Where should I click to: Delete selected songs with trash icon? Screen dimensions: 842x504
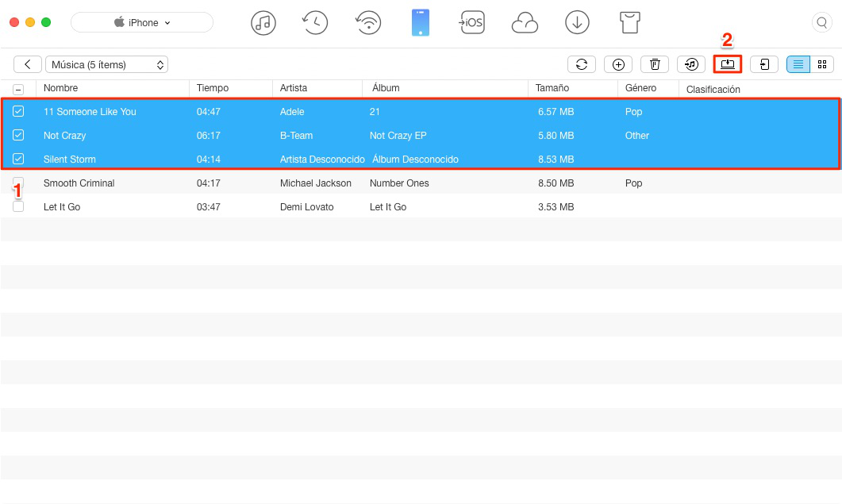tap(655, 64)
